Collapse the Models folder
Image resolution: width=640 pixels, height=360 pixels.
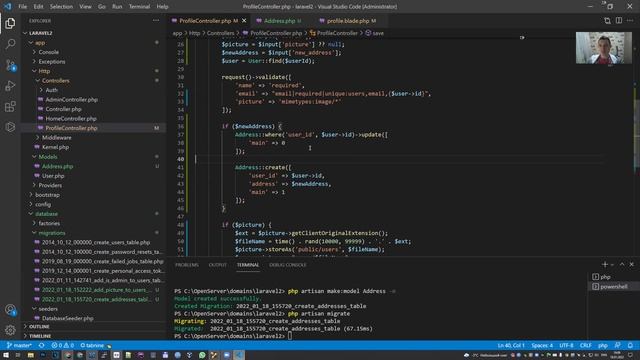point(48,157)
